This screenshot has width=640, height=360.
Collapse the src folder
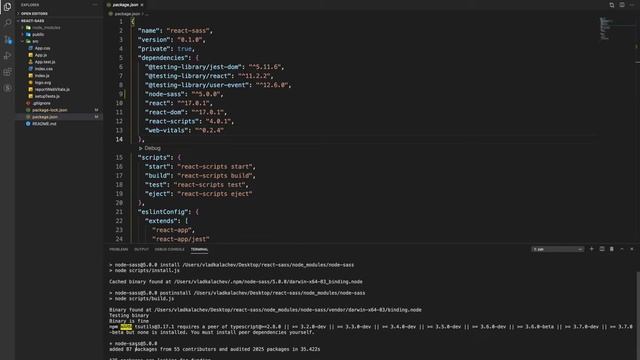35,41
